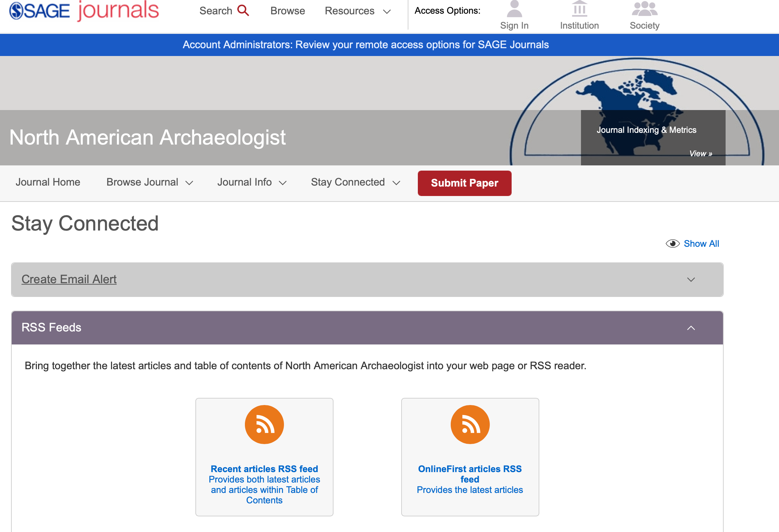The width and height of the screenshot is (779, 532).
Task: Toggle the Create Email Alert chevron
Action: 691,279
